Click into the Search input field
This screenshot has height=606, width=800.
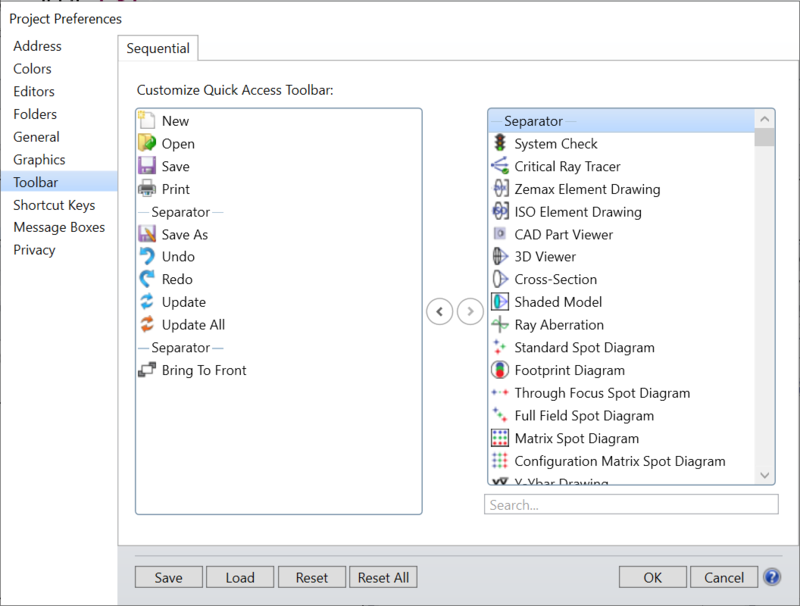click(x=630, y=505)
